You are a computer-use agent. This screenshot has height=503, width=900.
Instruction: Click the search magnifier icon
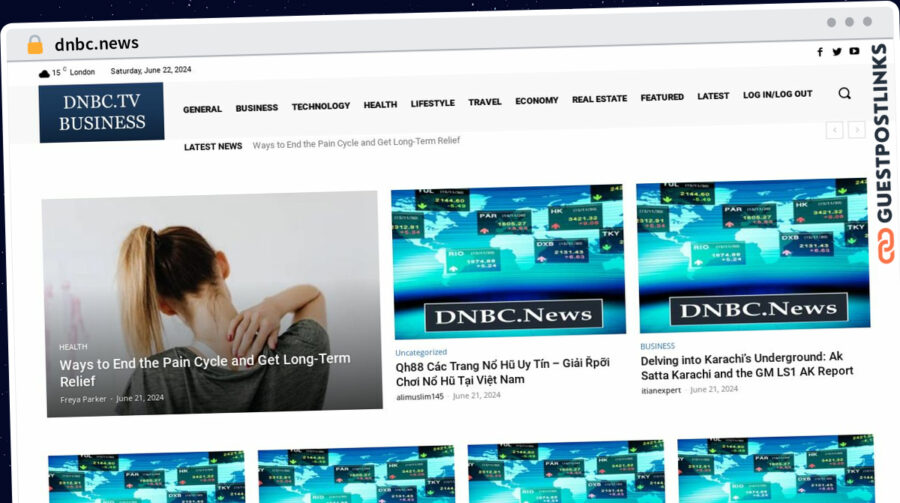click(844, 94)
